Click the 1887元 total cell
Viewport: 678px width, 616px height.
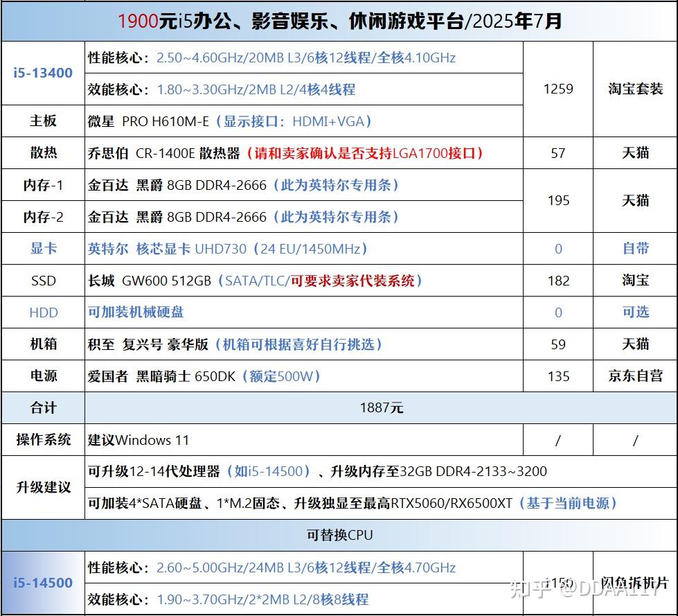pyautogui.click(x=381, y=408)
